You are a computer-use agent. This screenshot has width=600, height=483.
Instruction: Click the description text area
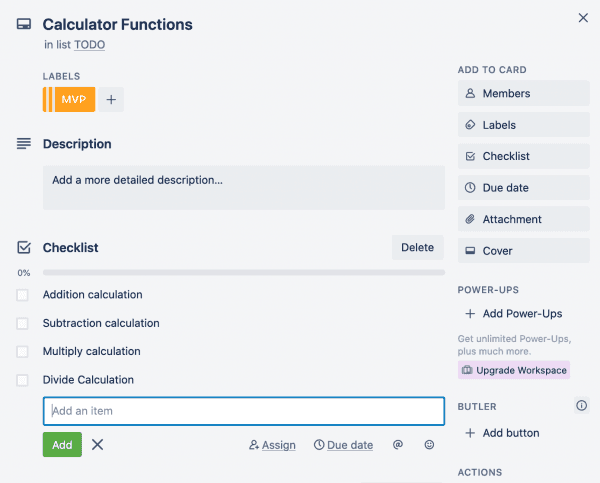[x=243, y=188]
